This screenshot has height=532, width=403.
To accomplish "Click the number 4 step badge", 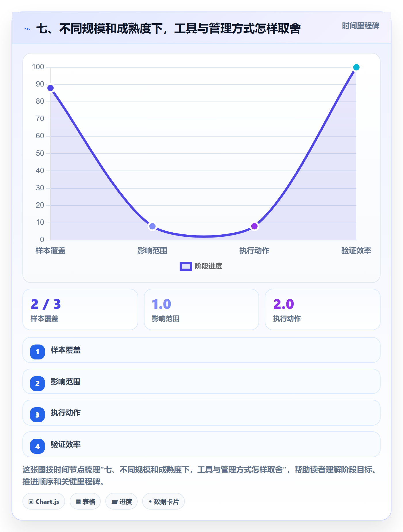I will pos(37,447).
